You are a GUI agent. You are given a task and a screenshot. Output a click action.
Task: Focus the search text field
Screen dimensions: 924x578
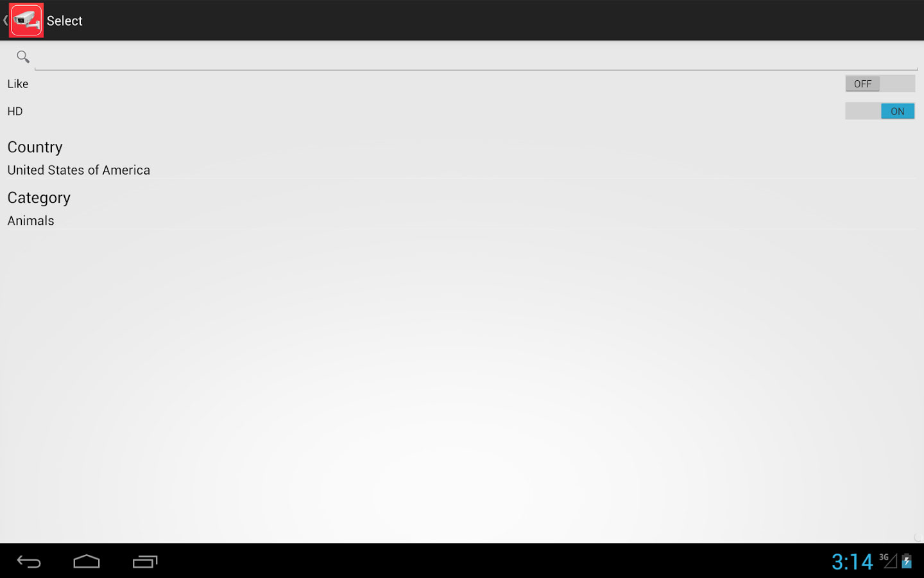pyautogui.click(x=476, y=58)
